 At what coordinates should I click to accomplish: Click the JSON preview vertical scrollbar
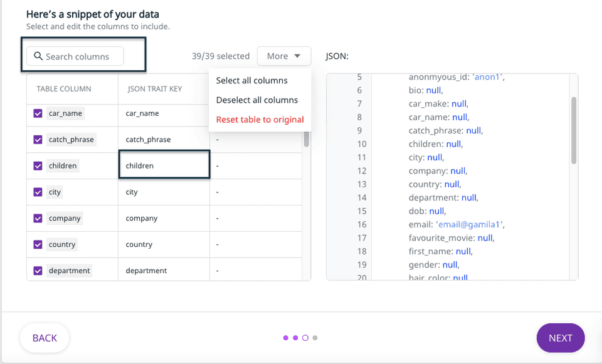tap(573, 130)
